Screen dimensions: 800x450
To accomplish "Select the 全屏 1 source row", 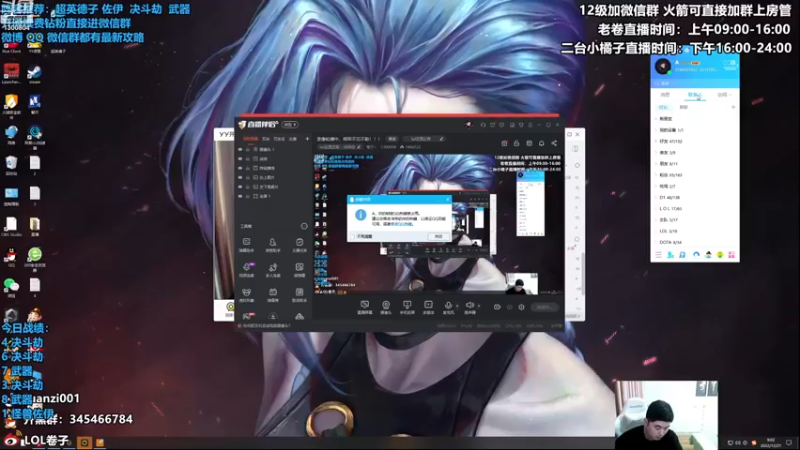I will click(x=273, y=196).
